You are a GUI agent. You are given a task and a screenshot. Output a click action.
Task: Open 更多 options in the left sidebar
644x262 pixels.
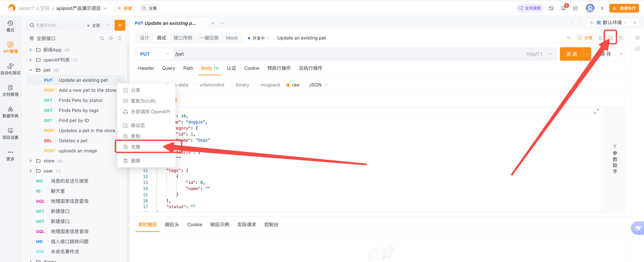[x=10, y=155]
